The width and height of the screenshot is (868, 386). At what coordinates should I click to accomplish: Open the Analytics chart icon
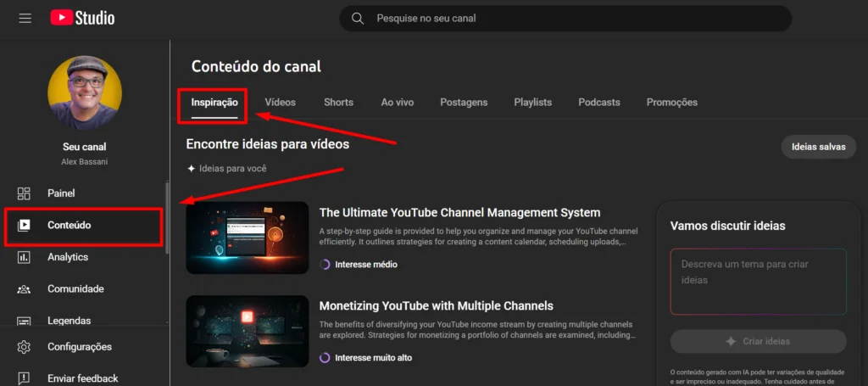[25, 257]
